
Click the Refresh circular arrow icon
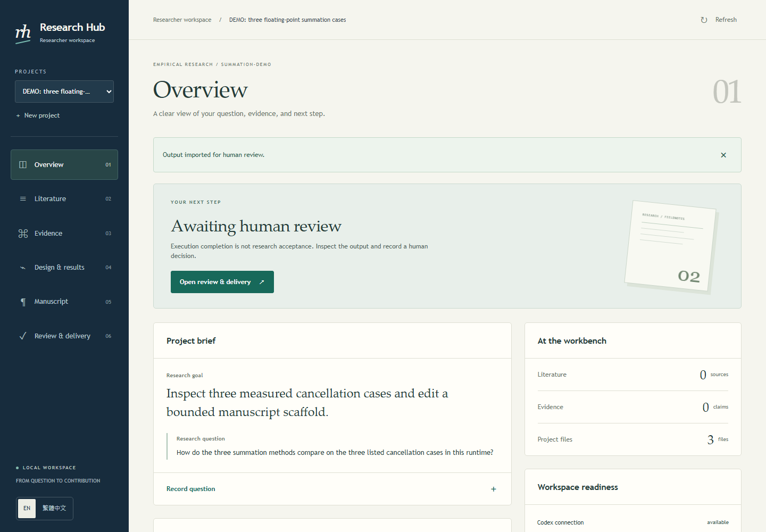pyautogui.click(x=704, y=20)
